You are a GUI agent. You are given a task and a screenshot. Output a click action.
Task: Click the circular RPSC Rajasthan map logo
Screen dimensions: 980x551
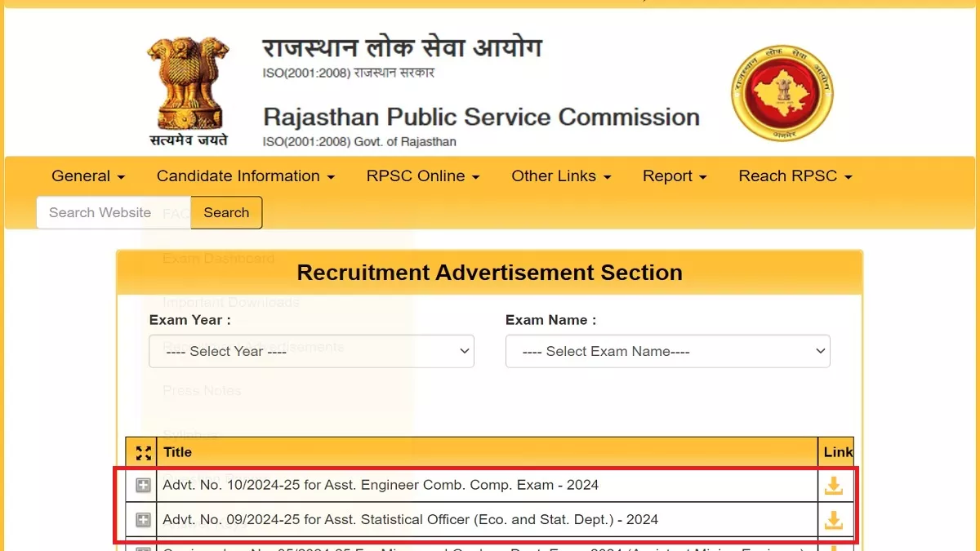tap(782, 93)
